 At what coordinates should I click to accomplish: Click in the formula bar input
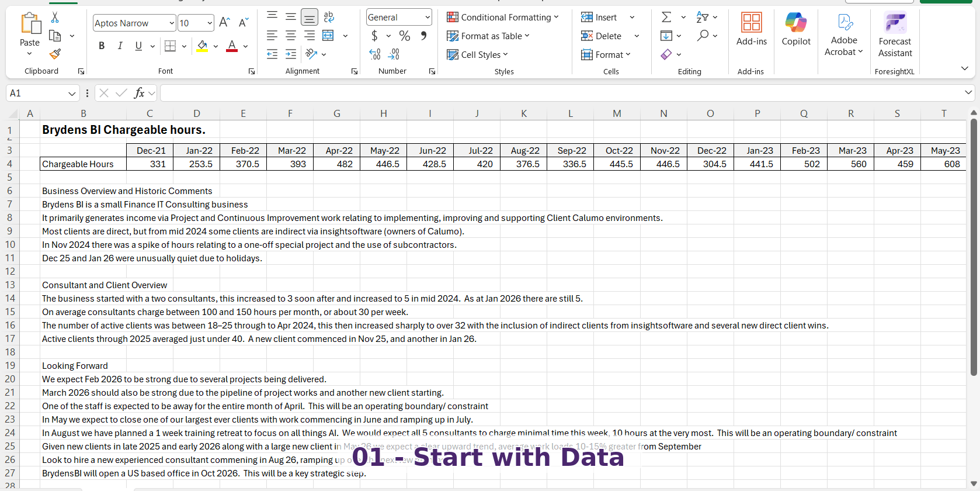click(561, 93)
